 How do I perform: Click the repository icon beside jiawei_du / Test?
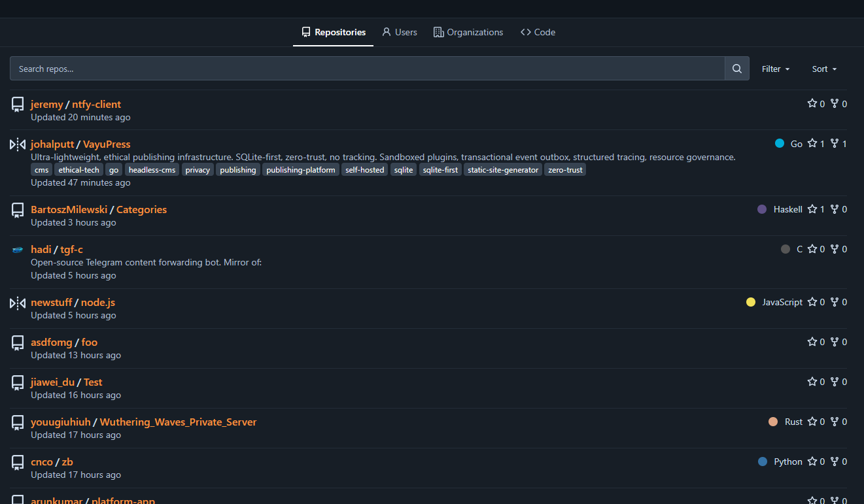click(x=18, y=382)
